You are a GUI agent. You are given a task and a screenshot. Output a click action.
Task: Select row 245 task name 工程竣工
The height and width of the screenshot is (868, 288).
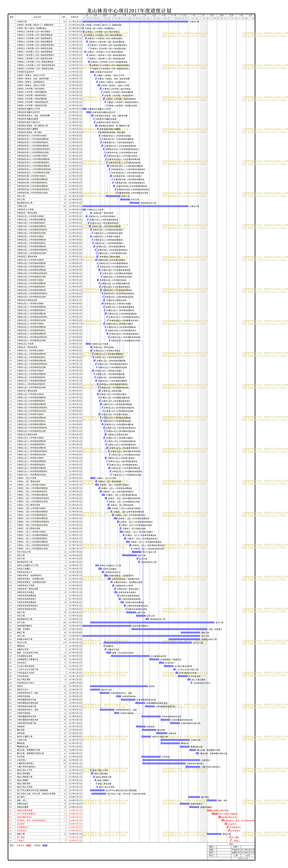pos(21,841)
